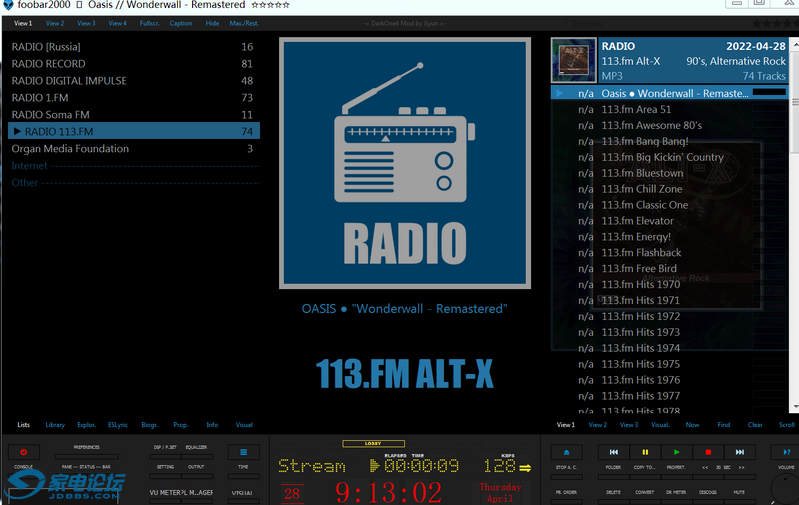Viewport: 799px width, 505px height.
Task: Start playback with the green play button
Action: [x=677, y=452]
